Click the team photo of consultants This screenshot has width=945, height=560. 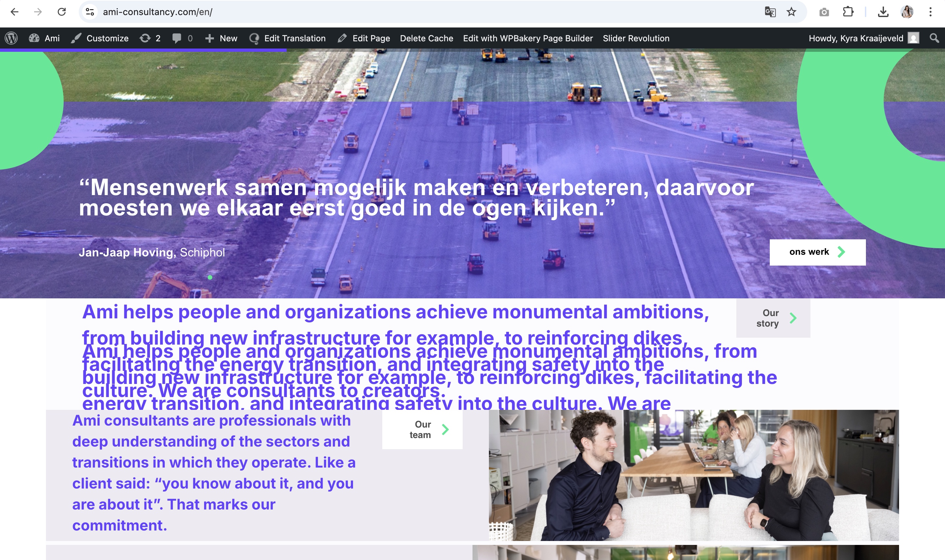pos(694,475)
